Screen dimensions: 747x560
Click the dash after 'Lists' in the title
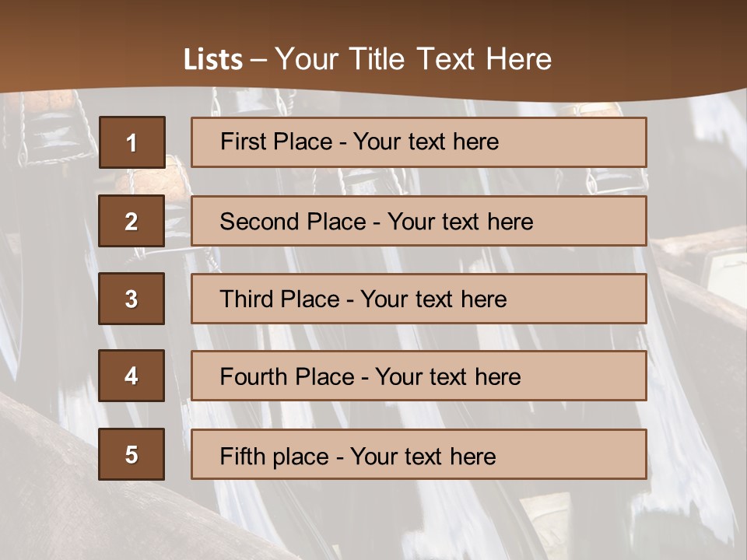(258, 61)
